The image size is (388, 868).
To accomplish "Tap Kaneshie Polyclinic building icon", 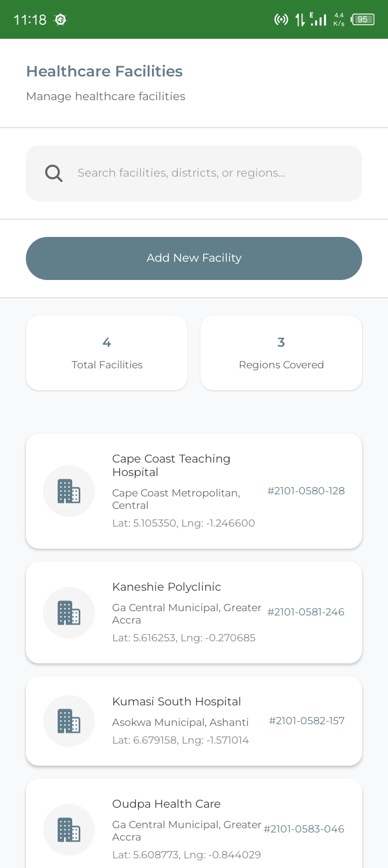I will 69,613.
